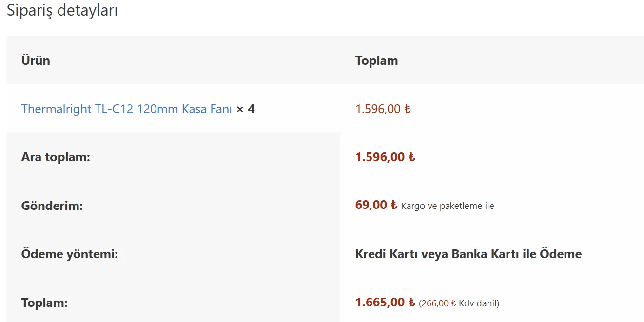Viewport: 644px width, 322px height.
Task: Select the grand total figure 1.665,00
Action: pyautogui.click(x=380, y=303)
